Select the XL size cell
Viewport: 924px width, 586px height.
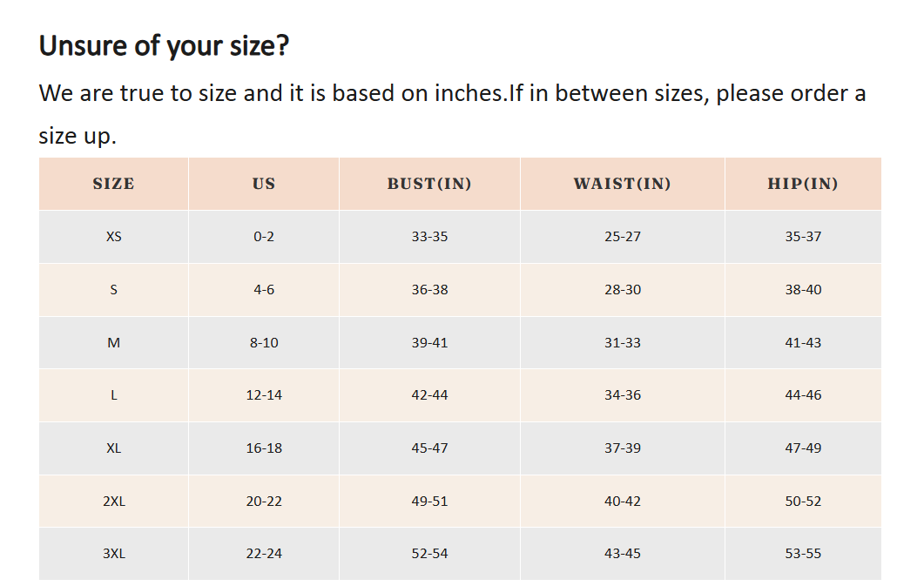coord(114,448)
